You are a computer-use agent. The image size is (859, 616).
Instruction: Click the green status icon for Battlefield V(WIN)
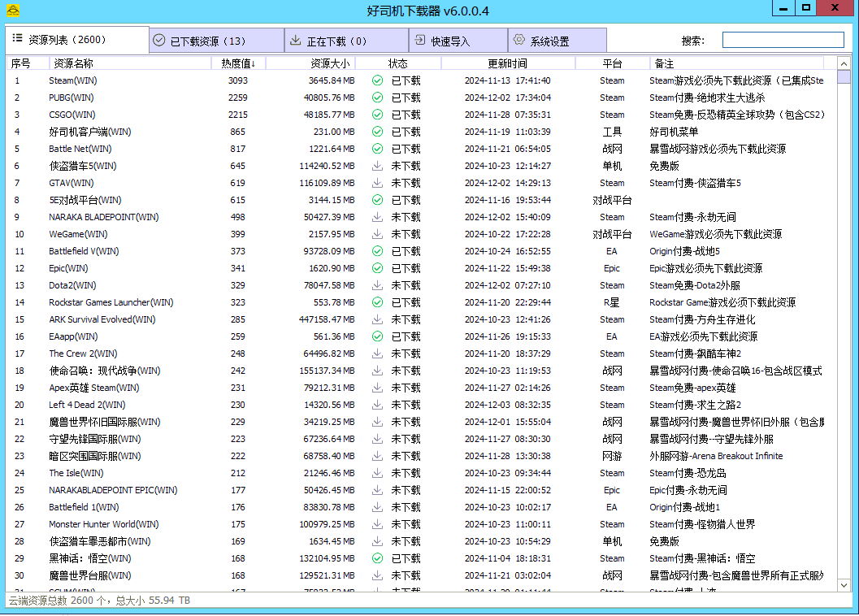377,251
